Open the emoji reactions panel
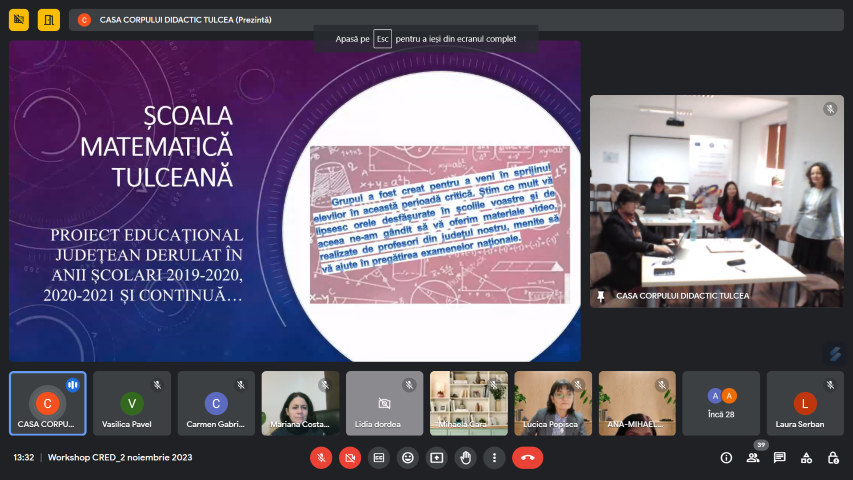 click(x=407, y=457)
